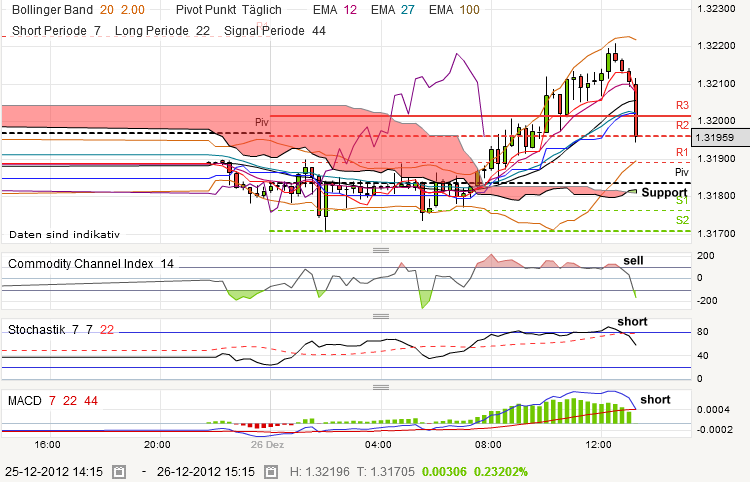The width and height of the screenshot is (750, 482).
Task: Click the 20:00 time axis label
Action: click(x=157, y=445)
